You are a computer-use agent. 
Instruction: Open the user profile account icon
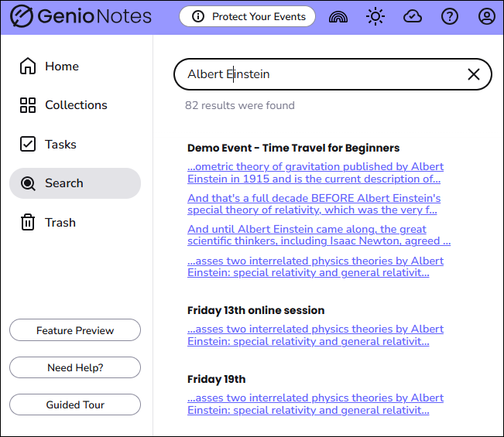486,16
